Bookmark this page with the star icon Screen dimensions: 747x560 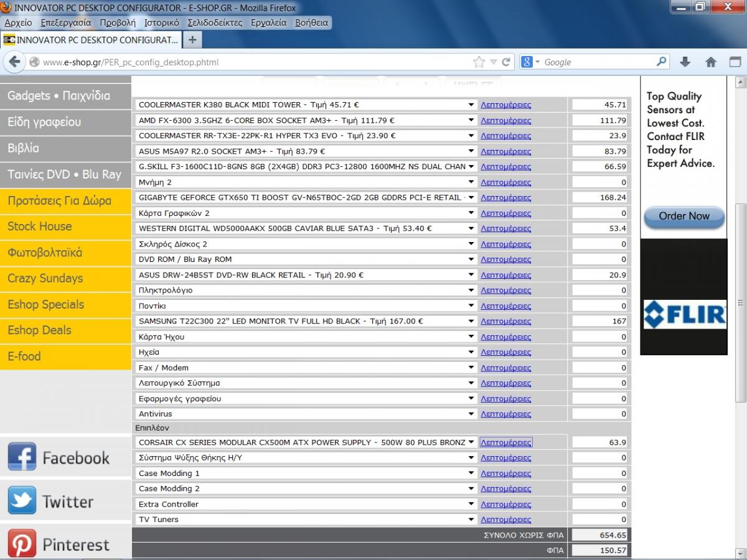tap(478, 62)
